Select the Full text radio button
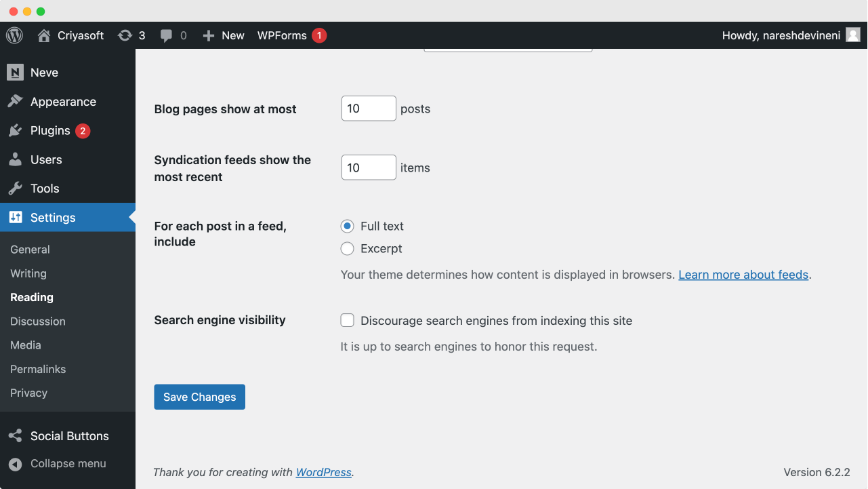The height and width of the screenshot is (489, 868). click(x=347, y=227)
